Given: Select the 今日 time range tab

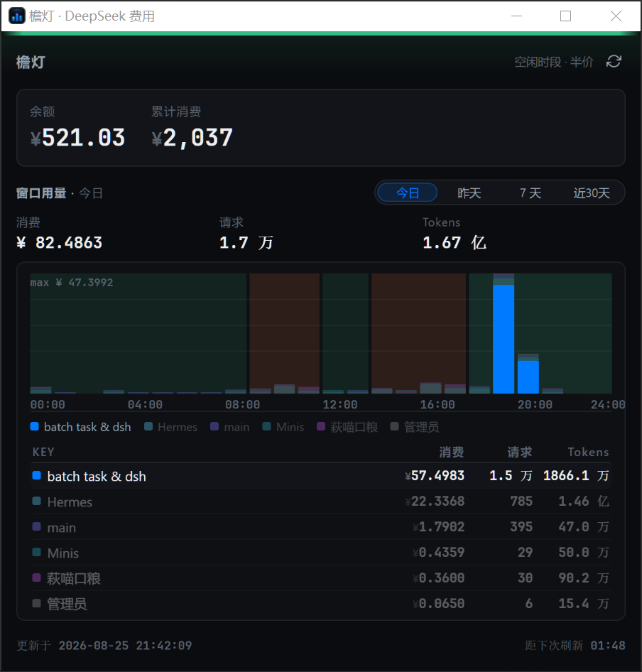Looking at the screenshot, I should (407, 193).
